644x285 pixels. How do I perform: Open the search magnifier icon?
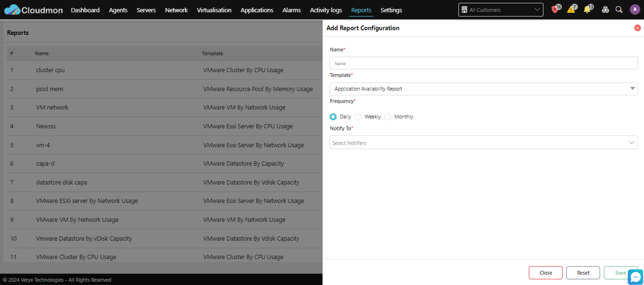point(619,10)
